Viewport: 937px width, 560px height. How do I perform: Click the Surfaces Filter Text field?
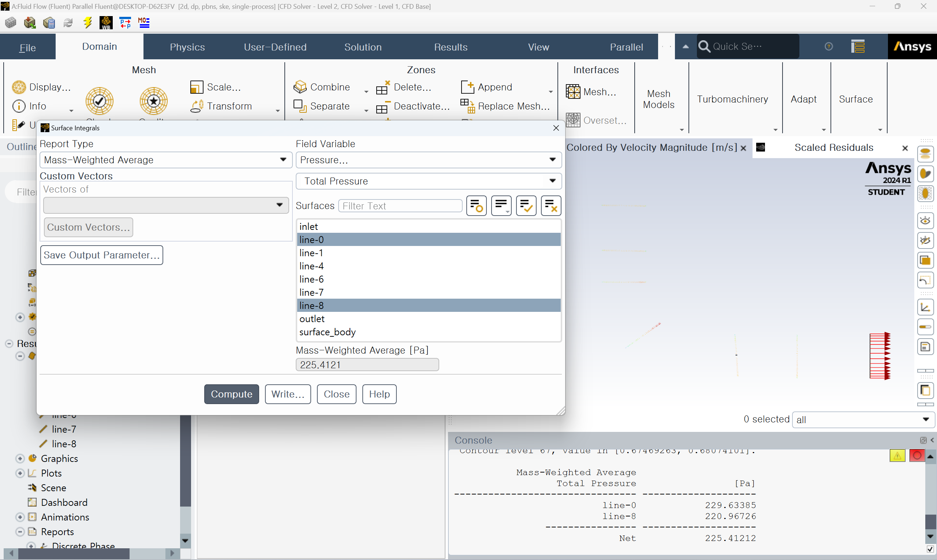coord(400,206)
